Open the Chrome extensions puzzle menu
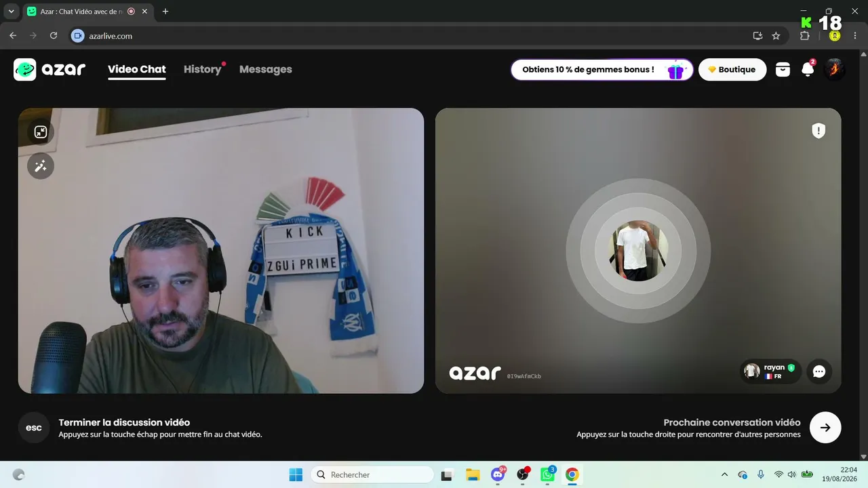The height and width of the screenshot is (488, 868). coord(805,36)
